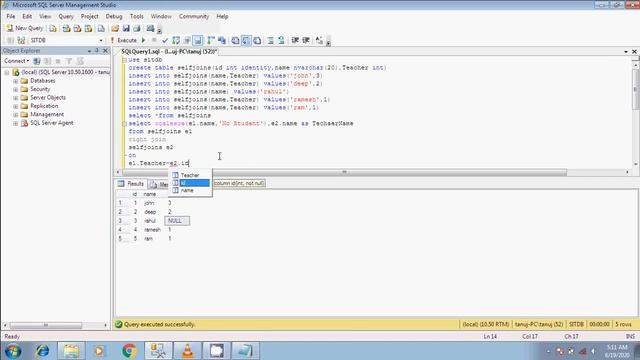
Task: Open the Project menu
Action: [89, 16]
